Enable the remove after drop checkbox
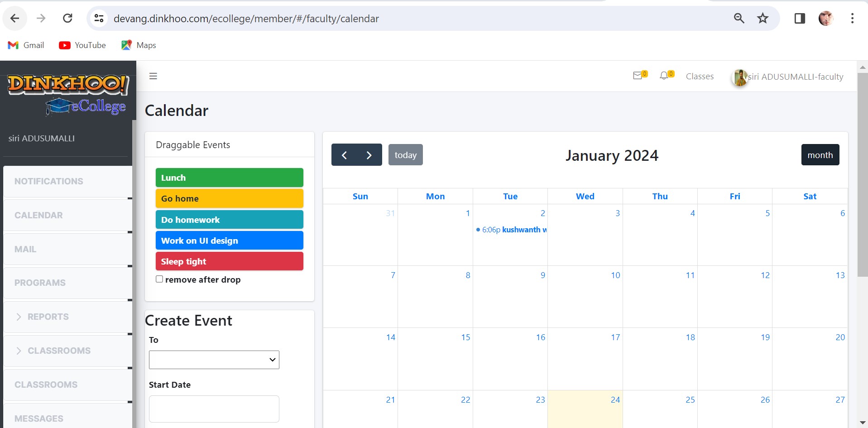 coord(159,279)
